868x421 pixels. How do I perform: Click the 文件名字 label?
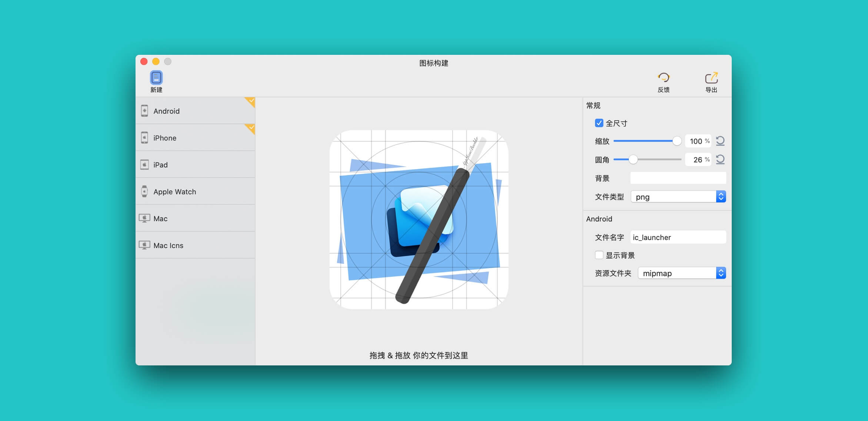[609, 237]
